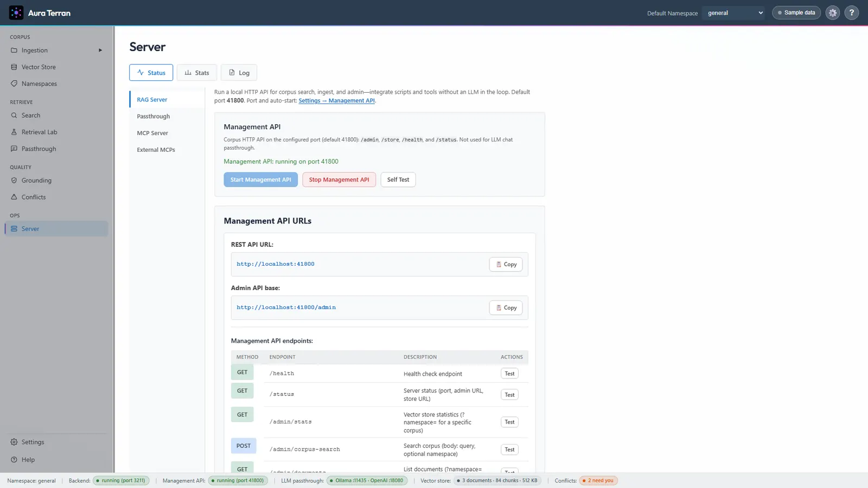Go to the Conflicts page
The width and height of the screenshot is (868, 488).
coord(56,197)
